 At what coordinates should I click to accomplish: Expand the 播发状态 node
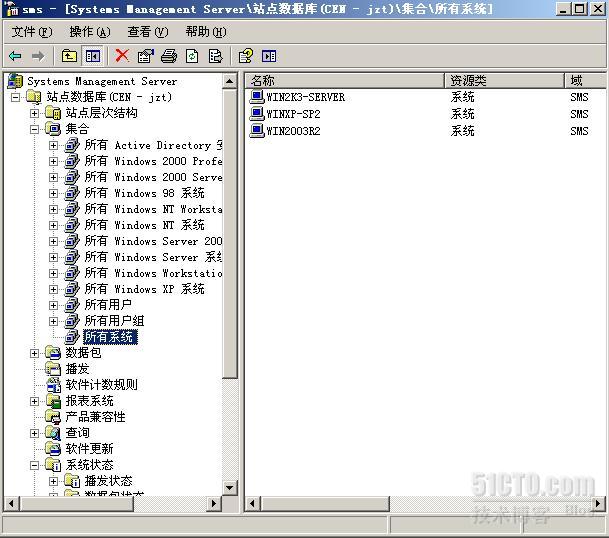coord(54,481)
